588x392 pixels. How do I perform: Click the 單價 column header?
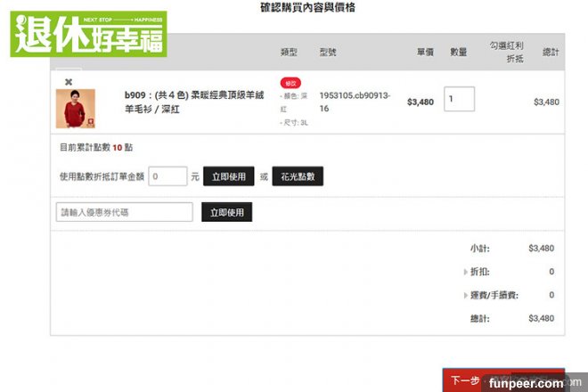[x=424, y=53]
